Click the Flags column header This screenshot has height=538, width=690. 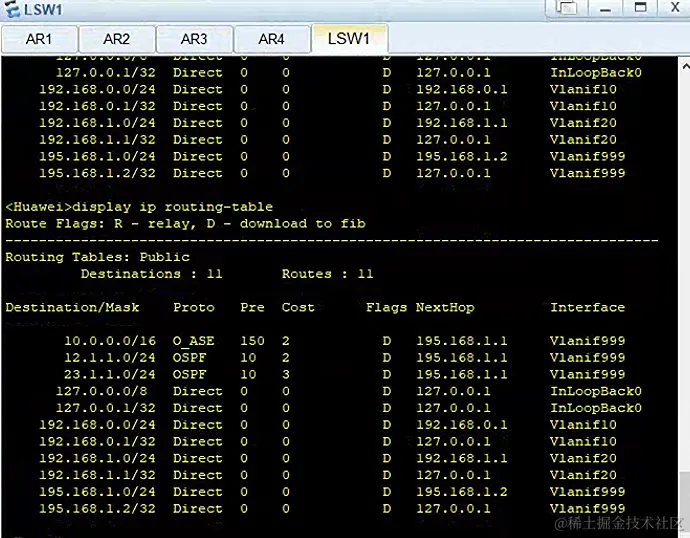[x=386, y=307]
